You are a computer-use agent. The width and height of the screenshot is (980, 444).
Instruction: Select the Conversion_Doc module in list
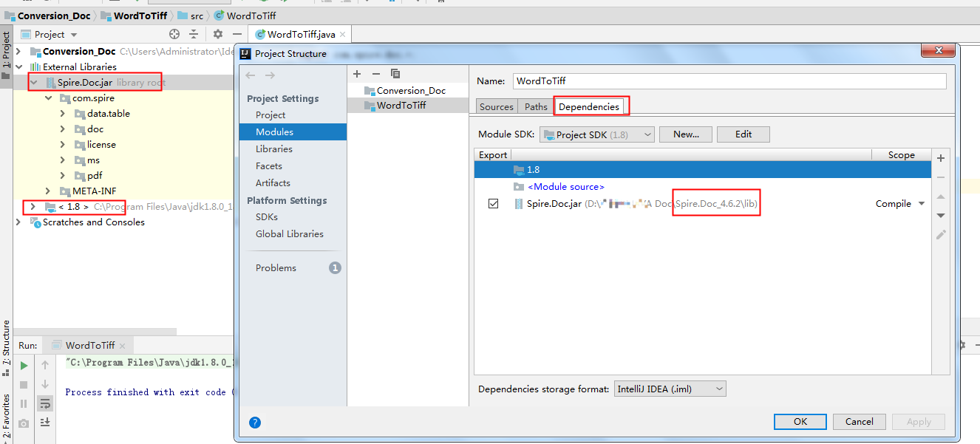(x=408, y=91)
